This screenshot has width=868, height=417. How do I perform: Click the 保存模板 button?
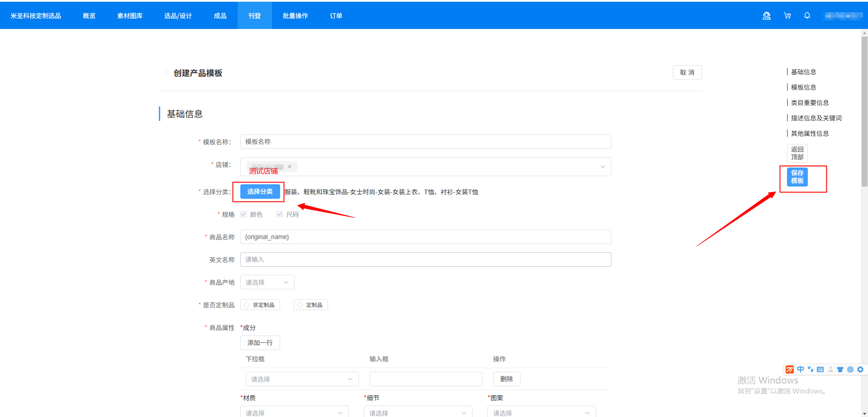797,177
